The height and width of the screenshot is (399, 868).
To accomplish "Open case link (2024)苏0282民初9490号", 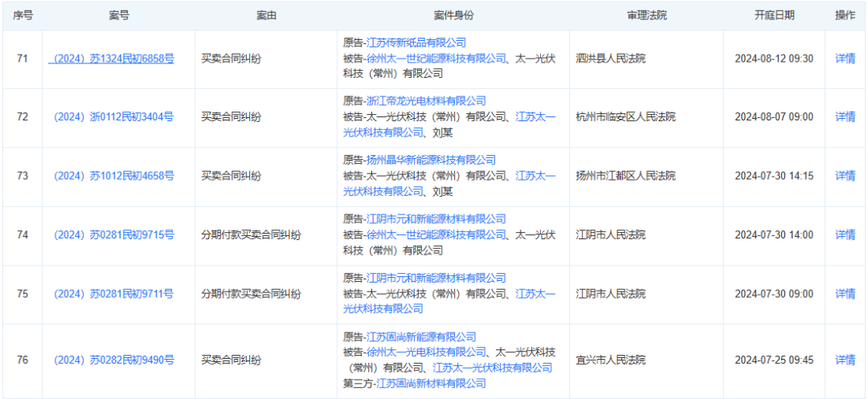I will click(x=113, y=360).
